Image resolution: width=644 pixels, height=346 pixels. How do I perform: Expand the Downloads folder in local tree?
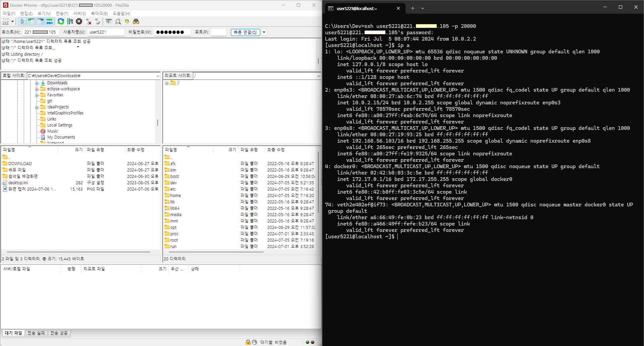point(37,83)
